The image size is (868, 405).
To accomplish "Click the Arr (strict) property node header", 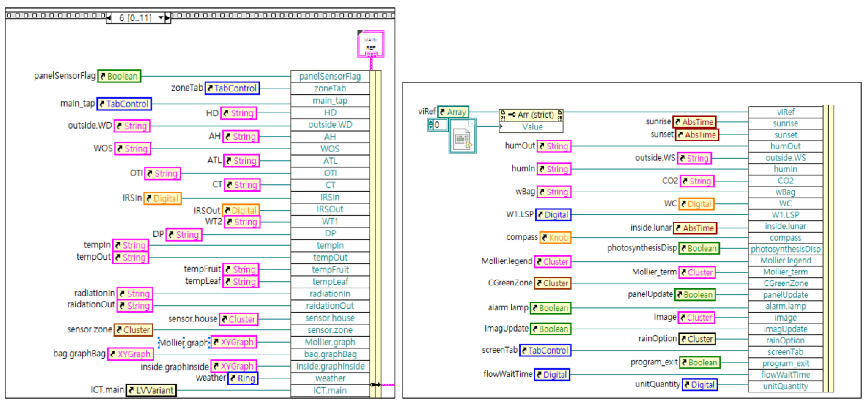I will (x=531, y=115).
